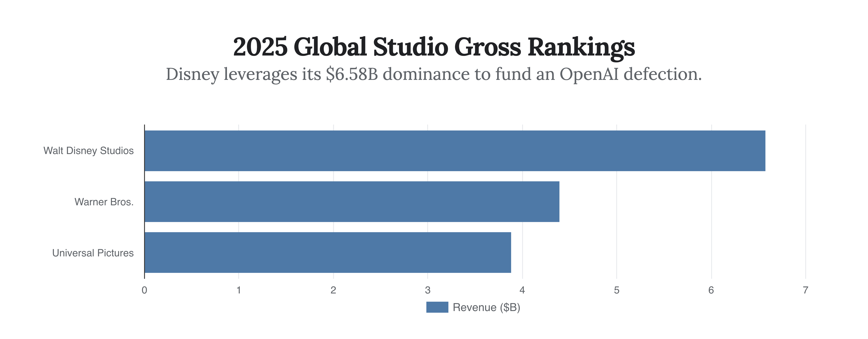Click the $6.58B figure in subtitle

tap(352, 74)
